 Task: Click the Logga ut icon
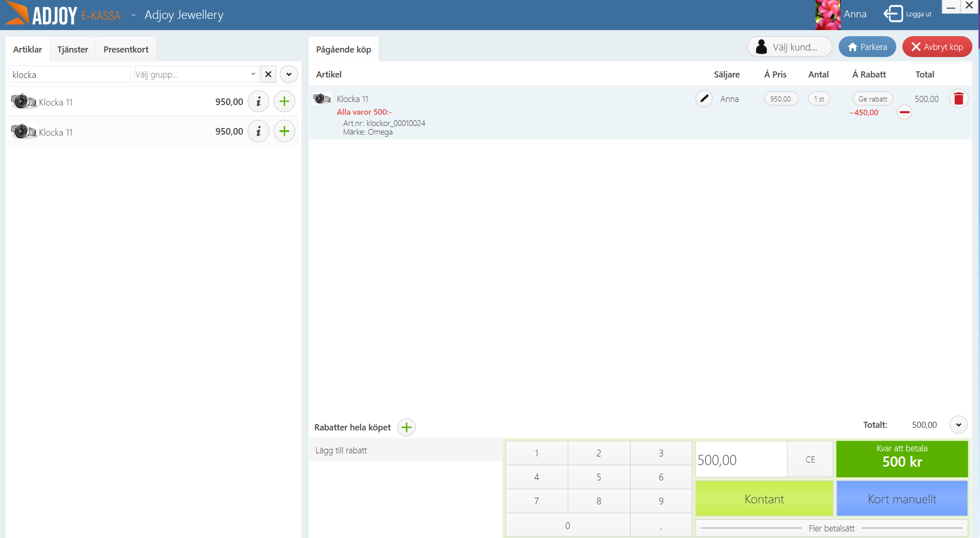coord(893,14)
